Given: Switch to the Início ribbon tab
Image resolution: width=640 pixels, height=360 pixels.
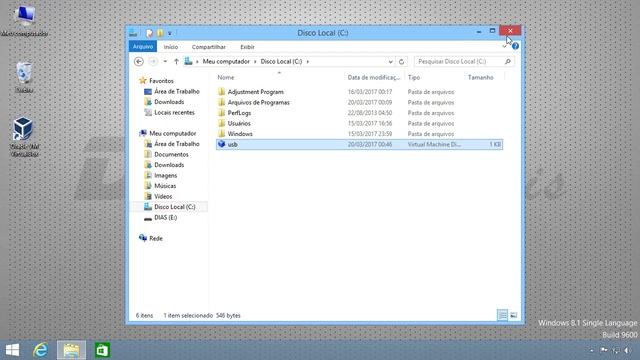Looking at the screenshot, I should (x=171, y=47).
